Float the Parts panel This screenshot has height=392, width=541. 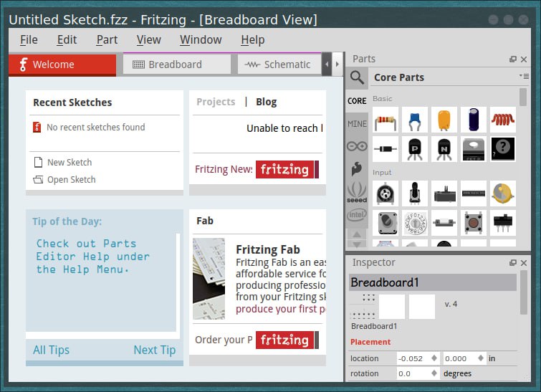coord(513,59)
